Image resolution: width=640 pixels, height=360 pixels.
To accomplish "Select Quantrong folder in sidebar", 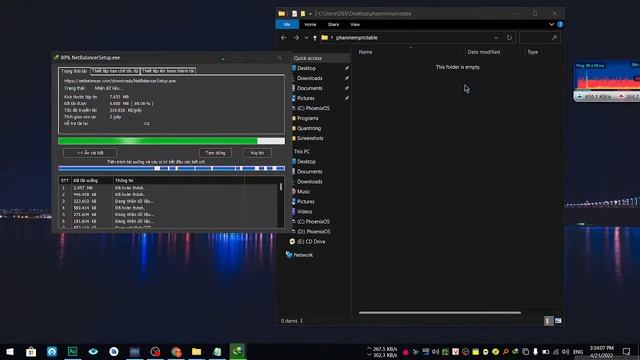I will click(x=309, y=128).
